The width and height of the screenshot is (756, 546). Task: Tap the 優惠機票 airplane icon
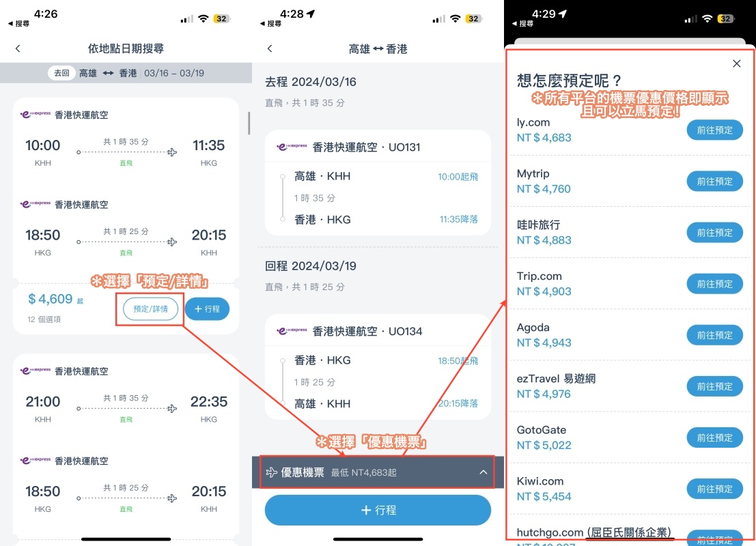271,472
